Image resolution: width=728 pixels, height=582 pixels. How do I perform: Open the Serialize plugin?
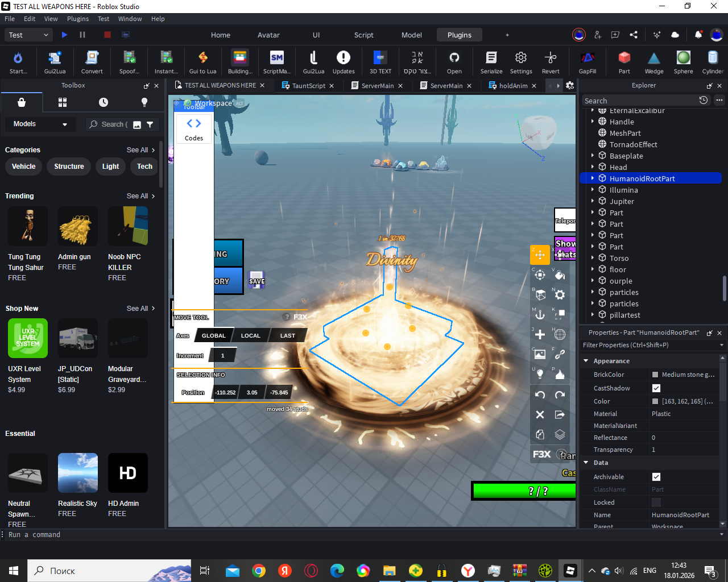tap(491, 62)
